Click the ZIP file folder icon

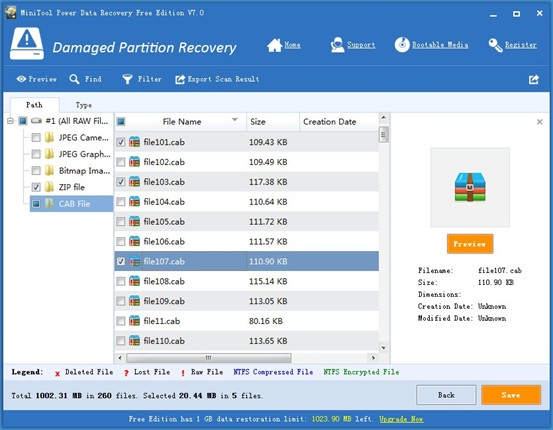(x=50, y=187)
